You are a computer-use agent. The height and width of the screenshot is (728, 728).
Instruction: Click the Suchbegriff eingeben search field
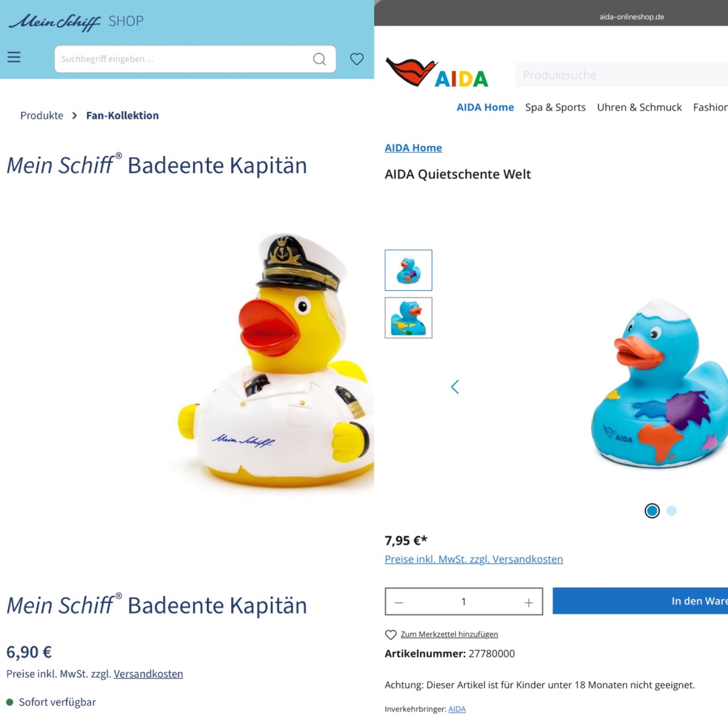pyautogui.click(x=182, y=59)
